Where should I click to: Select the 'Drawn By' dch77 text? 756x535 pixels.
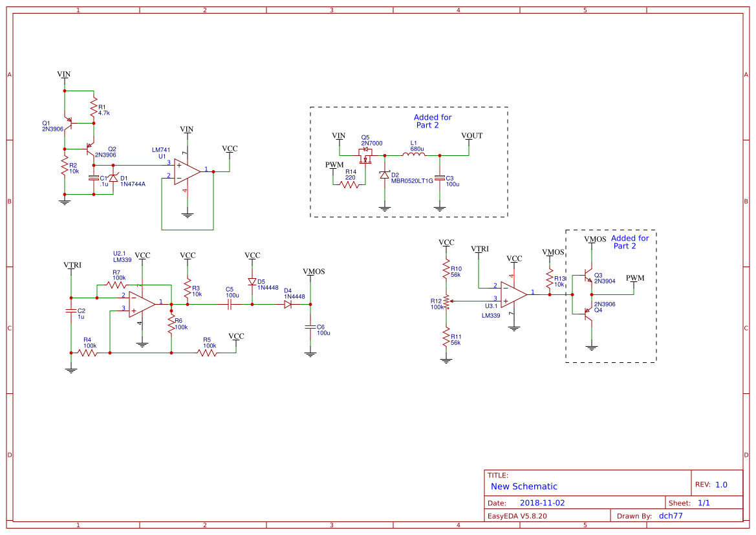tap(670, 516)
